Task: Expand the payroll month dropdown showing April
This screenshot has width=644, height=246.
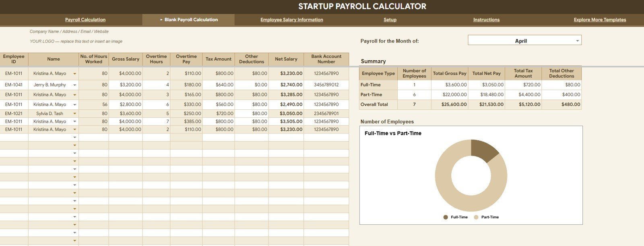Action: [x=524, y=41]
